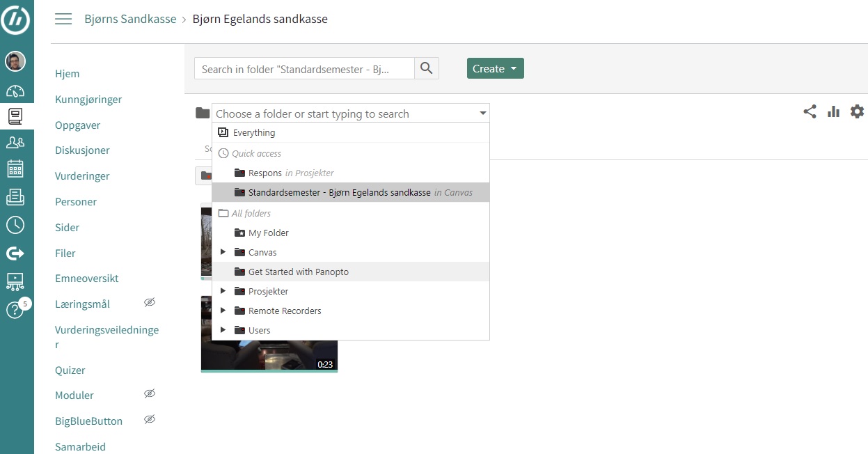Click the search in folder input field
The height and width of the screenshot is (454, 868).
304,68
